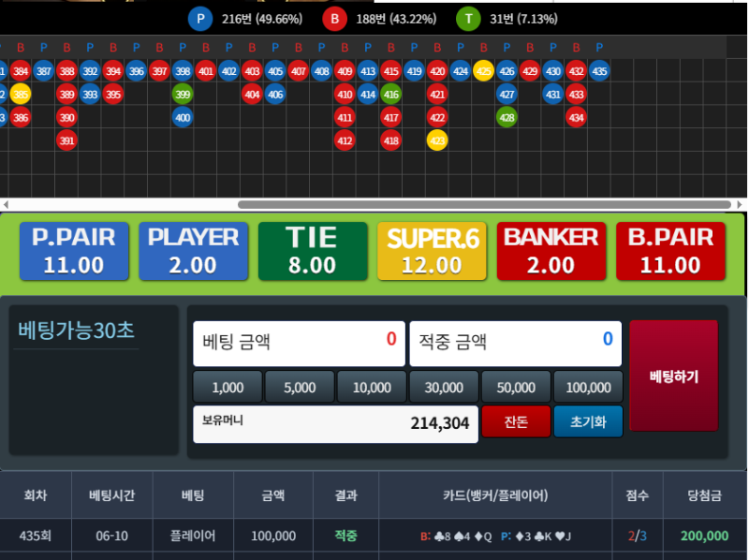Viewport: 749px width, 560px height.
Task: Add 50,000 chip amount
Action: (x=516, y=387)
